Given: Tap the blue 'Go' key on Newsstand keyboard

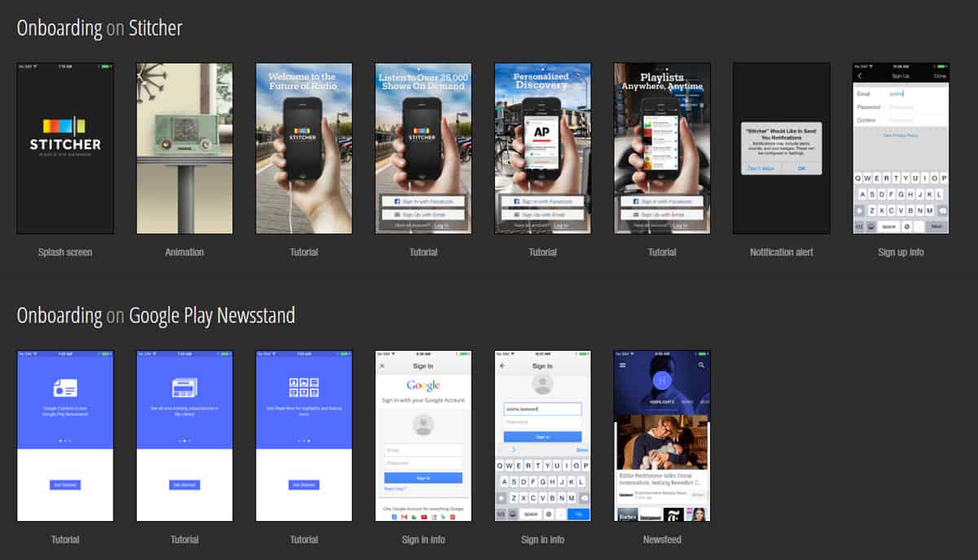Looking at the screenshot, I should point(579,514).
